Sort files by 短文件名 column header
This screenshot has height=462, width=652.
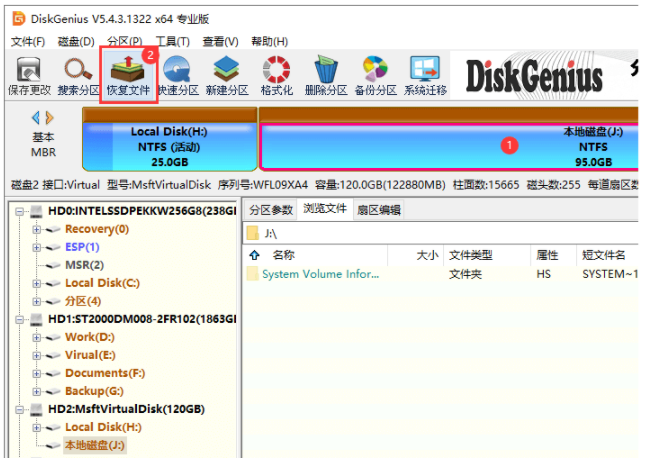click(x=607, y=255)
